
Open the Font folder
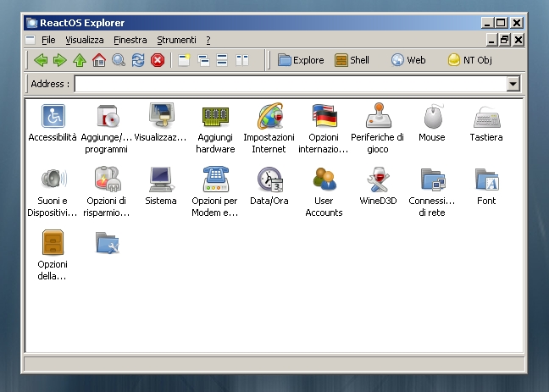(486, 186)
